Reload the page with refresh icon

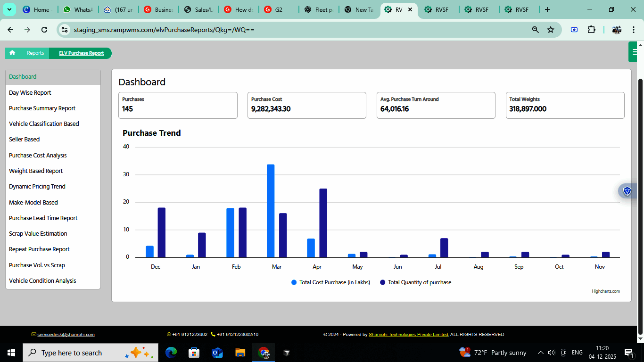[44, 30]
